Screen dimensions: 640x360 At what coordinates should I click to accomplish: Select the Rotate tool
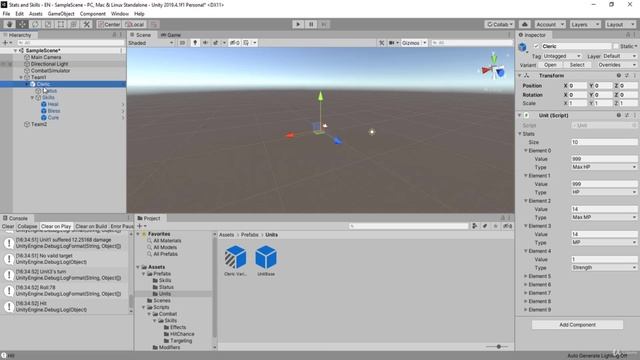[x=35, y=24]
